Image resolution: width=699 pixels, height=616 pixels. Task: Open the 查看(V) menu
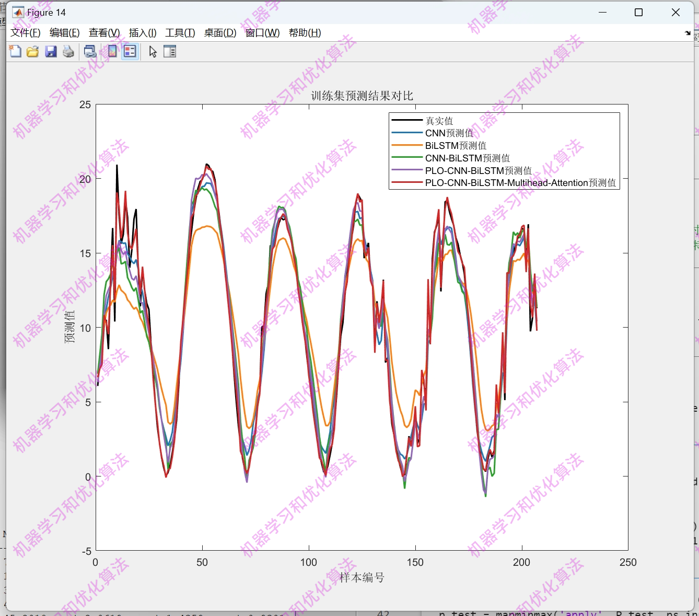(x=104, y=33)
